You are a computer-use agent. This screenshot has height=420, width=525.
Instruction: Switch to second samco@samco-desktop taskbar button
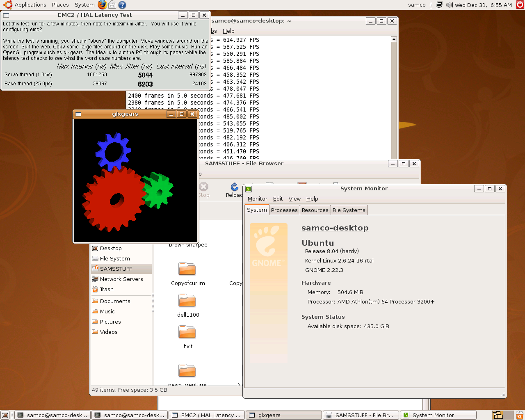point(130,415)
